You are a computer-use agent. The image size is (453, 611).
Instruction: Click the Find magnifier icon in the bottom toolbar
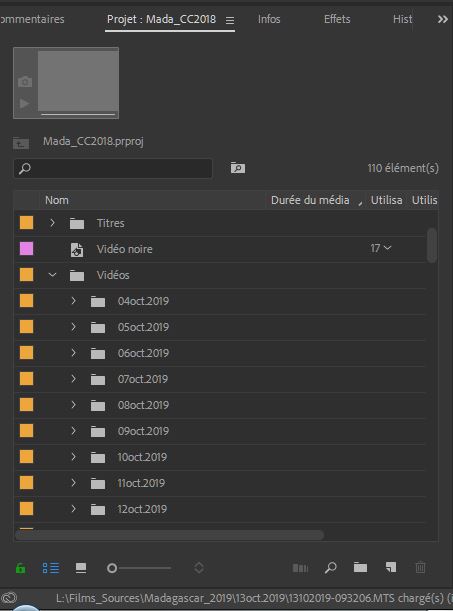[330, 568]
